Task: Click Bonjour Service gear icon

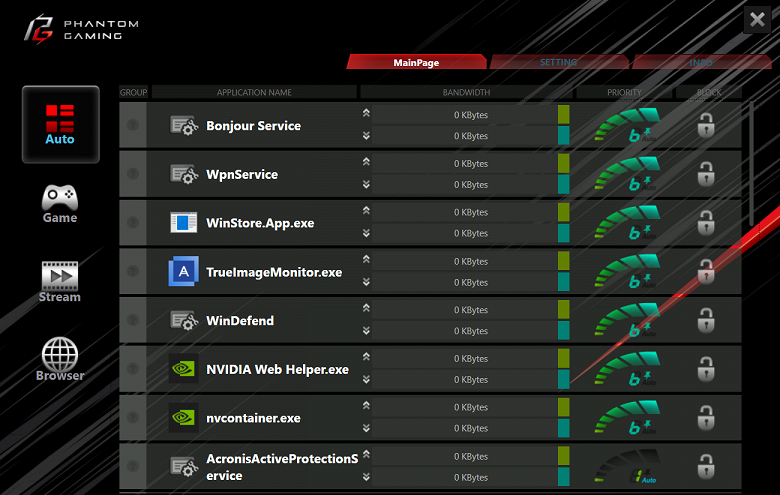Action: tap(184, 125)
